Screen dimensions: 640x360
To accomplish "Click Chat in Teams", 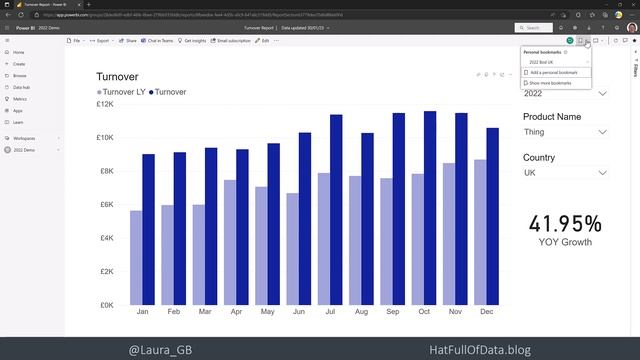I will pyautogui.click(x=157, y=41).
